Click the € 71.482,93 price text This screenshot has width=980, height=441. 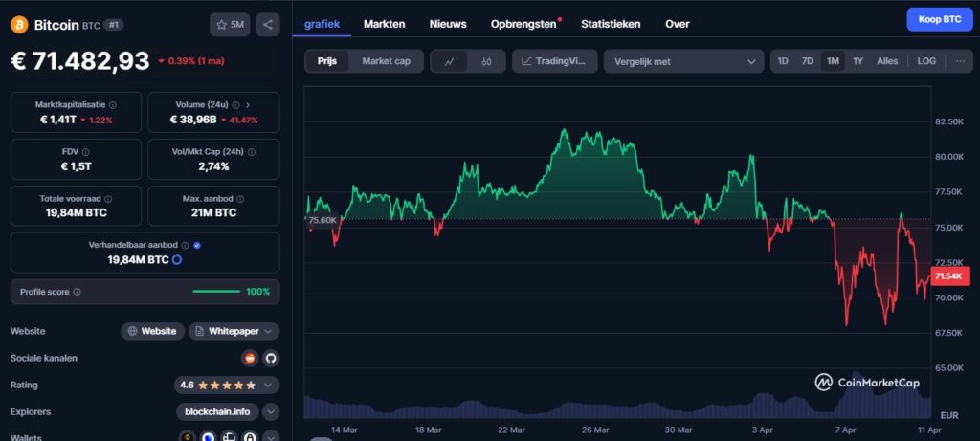tap(80, 61)
